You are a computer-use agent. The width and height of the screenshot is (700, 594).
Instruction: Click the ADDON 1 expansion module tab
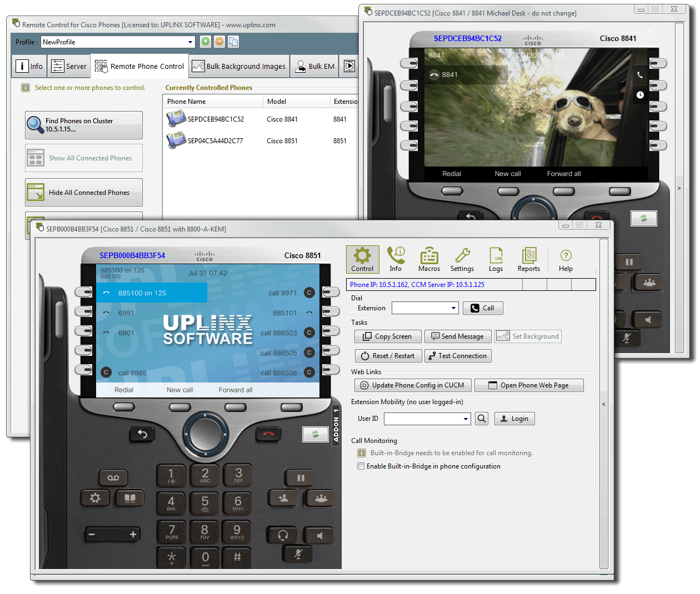click(x=336, y=425)
